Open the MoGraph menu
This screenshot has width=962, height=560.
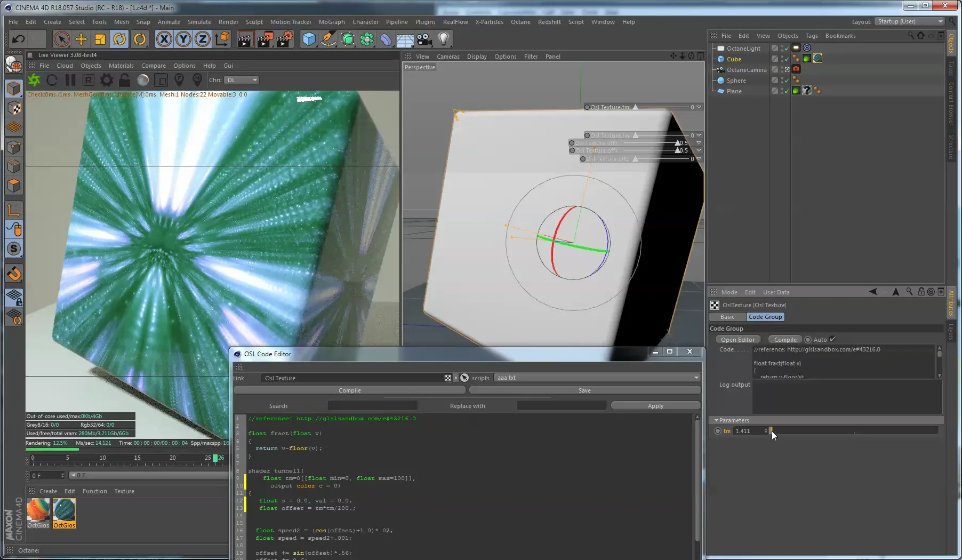click(x=332, y=22)
